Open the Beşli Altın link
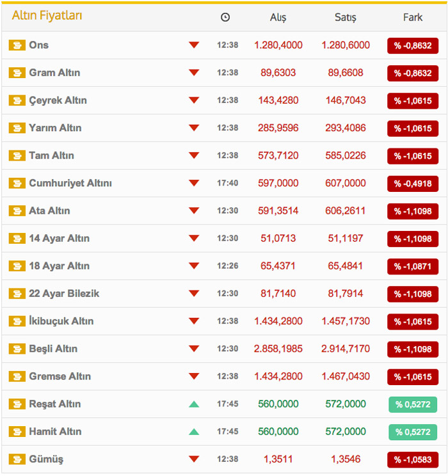The image size is (448, 476). [x=53, y=349]
